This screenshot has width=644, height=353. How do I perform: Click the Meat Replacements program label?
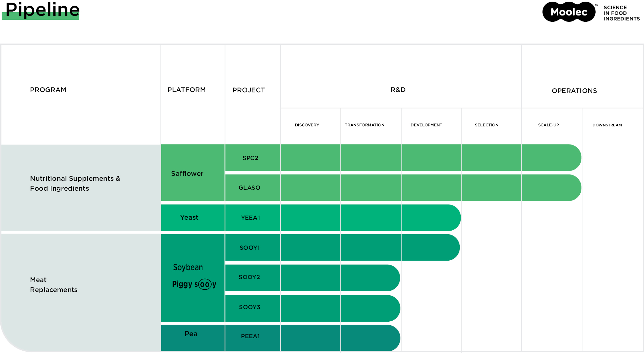54,285
